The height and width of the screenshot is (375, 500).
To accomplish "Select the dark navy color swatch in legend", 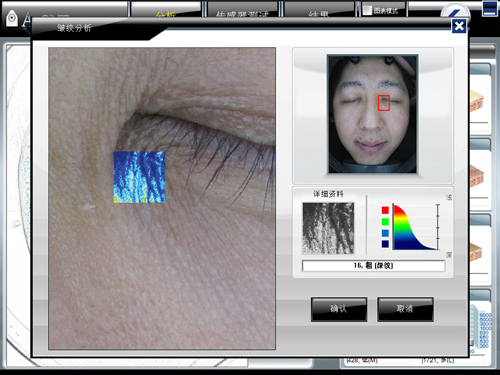I will pos(385,244).
